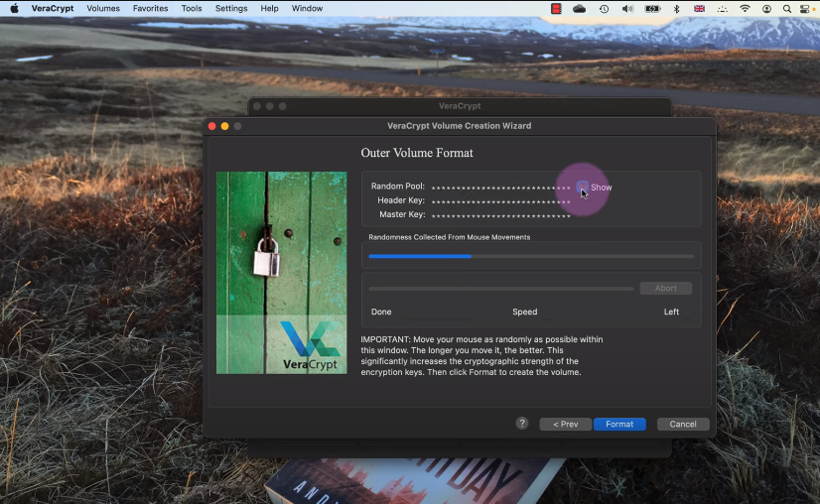Click the VeraCrypt padlock wizard image
The image size is (820, 504).
pos(281,273)
